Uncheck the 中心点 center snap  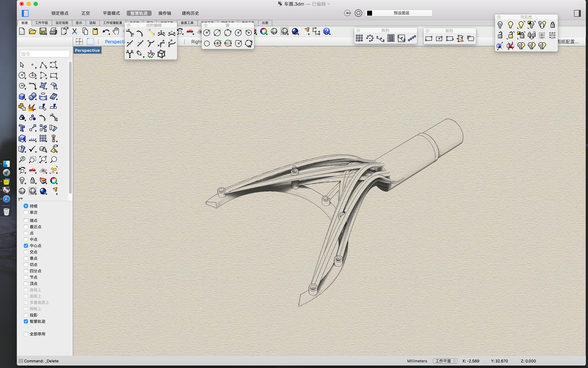(x=26, y=246)
